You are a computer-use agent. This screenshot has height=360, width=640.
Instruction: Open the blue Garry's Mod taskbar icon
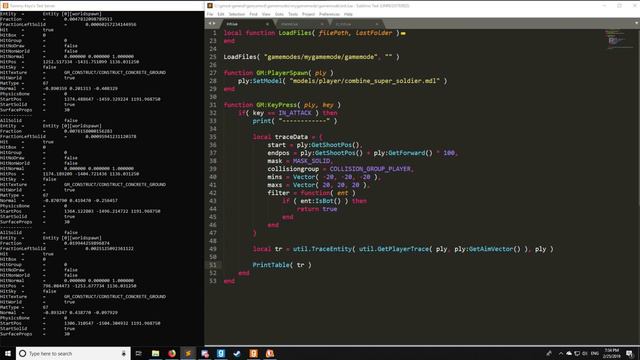(x=221, y=353)
